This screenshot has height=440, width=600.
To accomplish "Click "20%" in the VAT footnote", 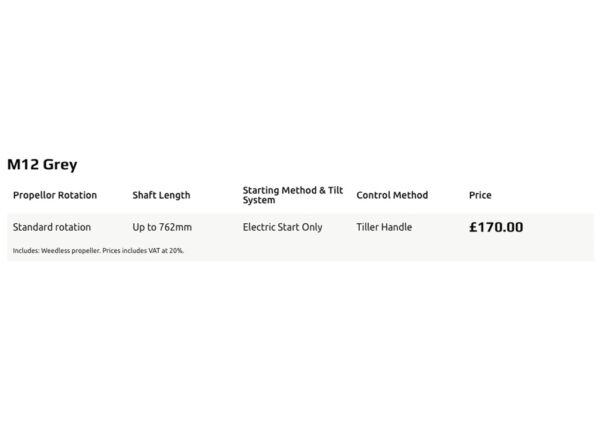I will pyautogui.click(x=177, y=250).
